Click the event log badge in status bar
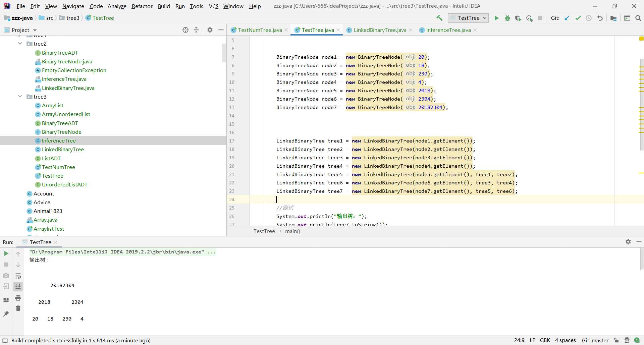Screen dimensions: 644x345 637,340
